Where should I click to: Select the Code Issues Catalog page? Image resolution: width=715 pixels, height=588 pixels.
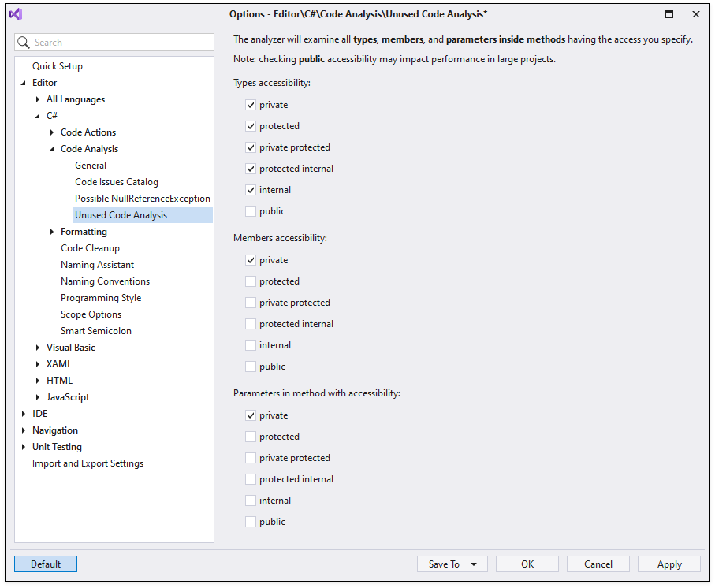click(116, 181)
